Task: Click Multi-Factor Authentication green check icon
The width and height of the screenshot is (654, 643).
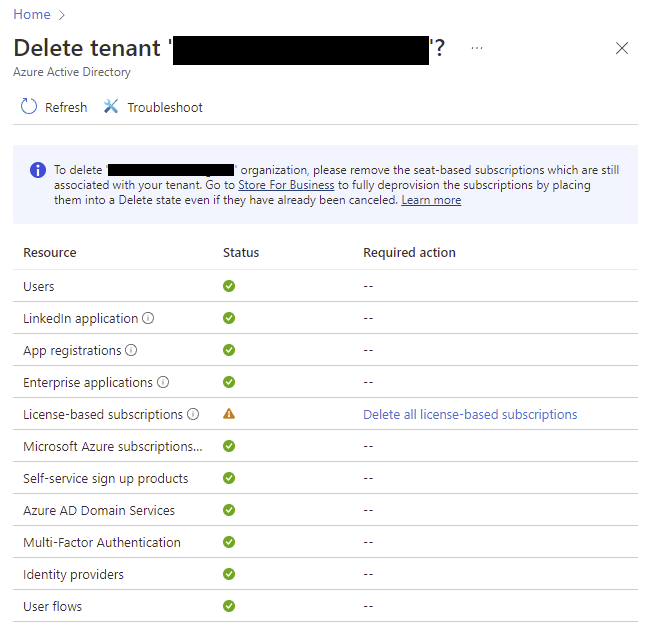Action: (229, 542)
